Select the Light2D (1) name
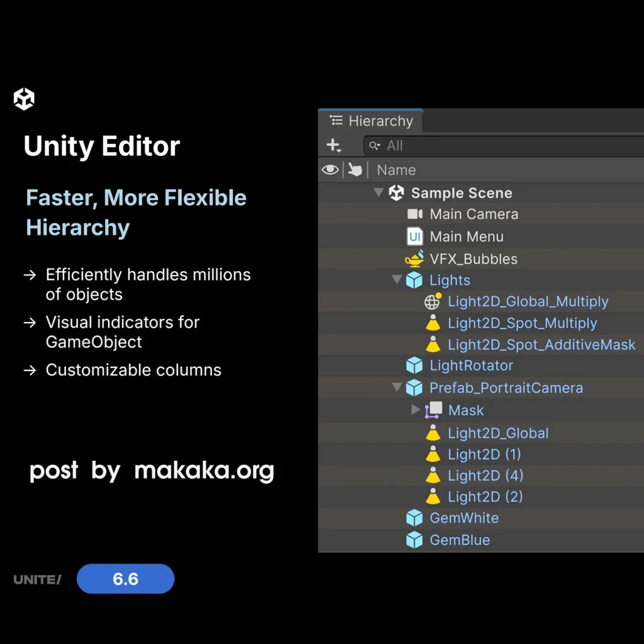The width and height of the screenshot is (644, 644). pos(485,454)
